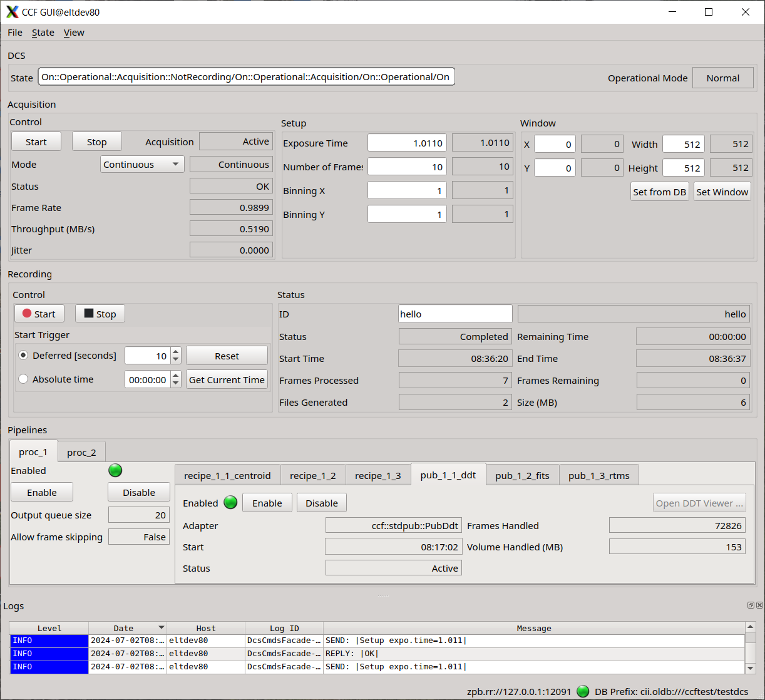The image size is (765, 700).
Task: Select the Absolute time start trigger
Action: tap(23, 378)
